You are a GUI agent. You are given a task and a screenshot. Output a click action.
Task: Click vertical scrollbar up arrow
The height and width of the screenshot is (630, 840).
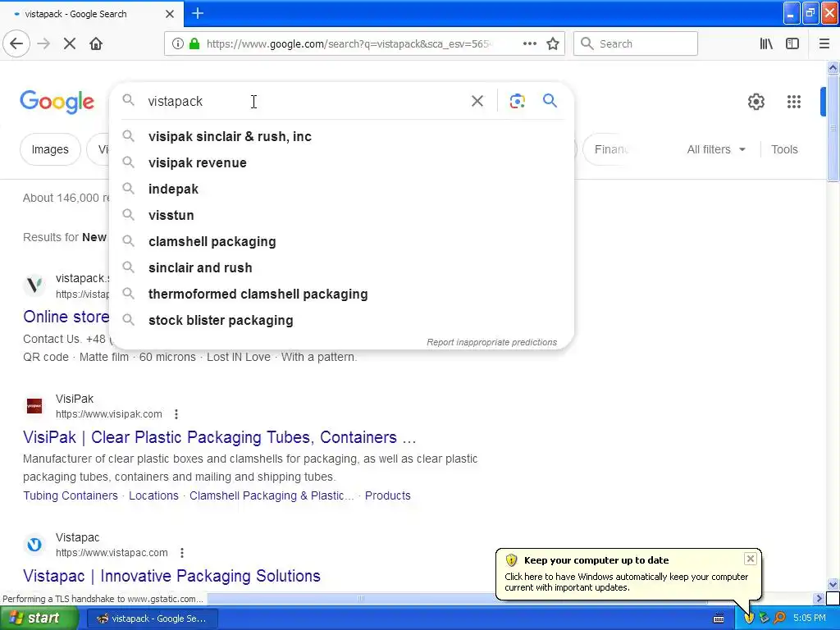point(833,67)
